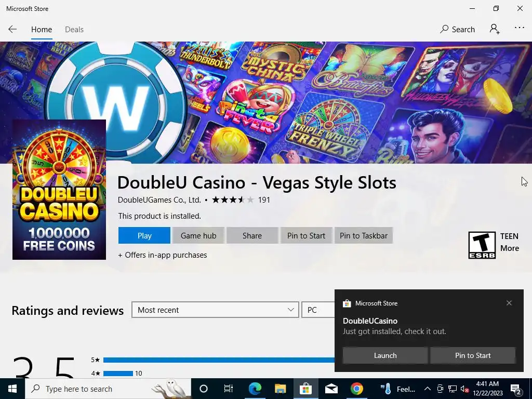532x399 pixels.
Task: Minimize the Microsoft Store window
Action: [472, 8]
